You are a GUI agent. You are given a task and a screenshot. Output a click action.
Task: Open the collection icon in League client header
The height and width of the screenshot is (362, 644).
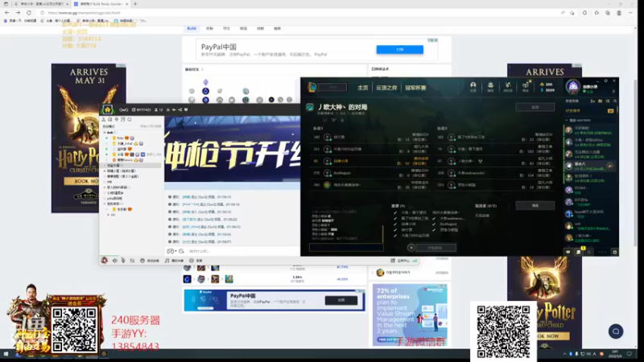click(x=490, y=86)
